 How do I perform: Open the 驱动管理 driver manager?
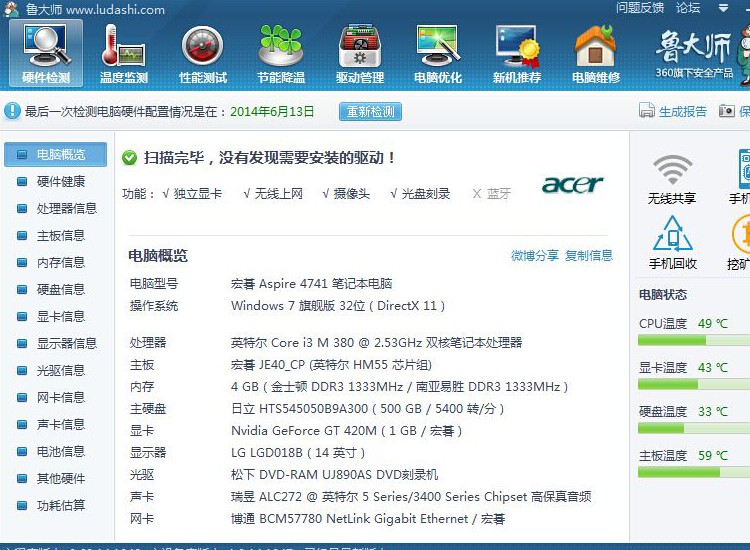click(x=360, y=54)
